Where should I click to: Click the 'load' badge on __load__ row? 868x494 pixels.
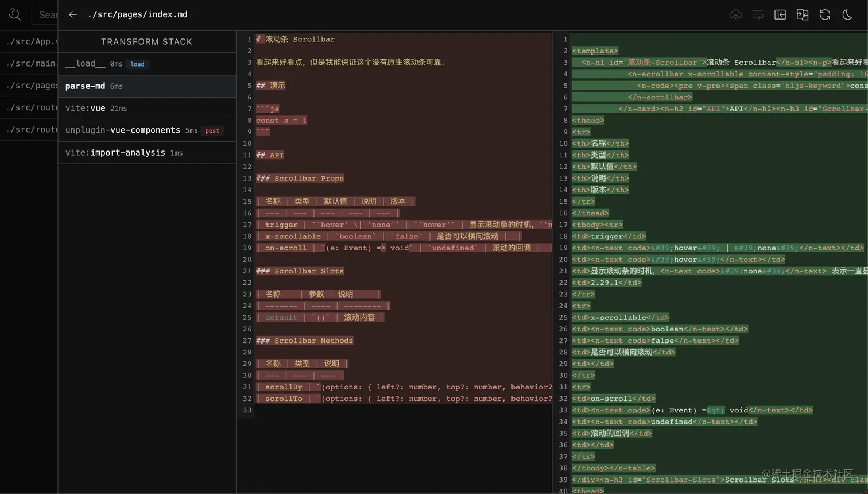(x=137, y=64)
